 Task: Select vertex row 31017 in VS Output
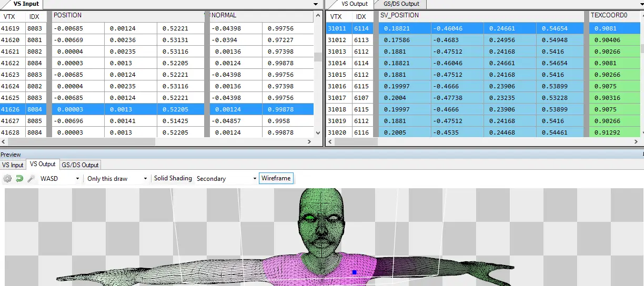pyautogui.click(x=337, y=98)
